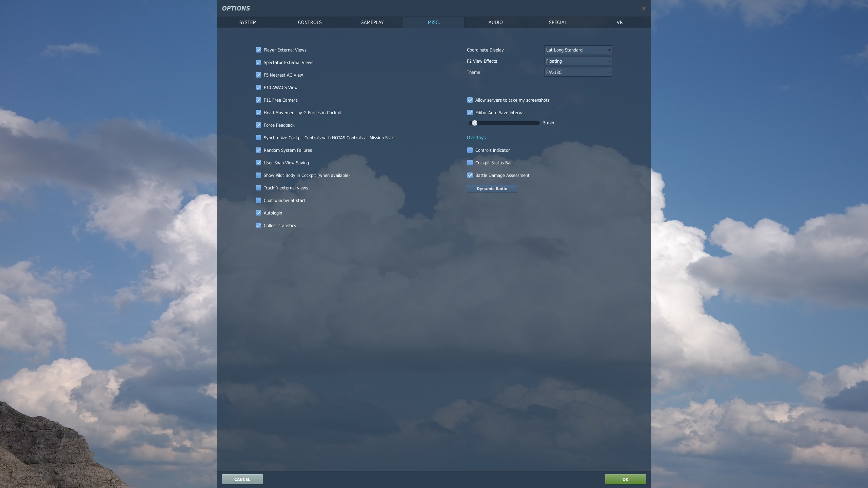Open the F2 View Effects dropdown
The width and height of the screenshot is (868, 488).
coord(578,61)
